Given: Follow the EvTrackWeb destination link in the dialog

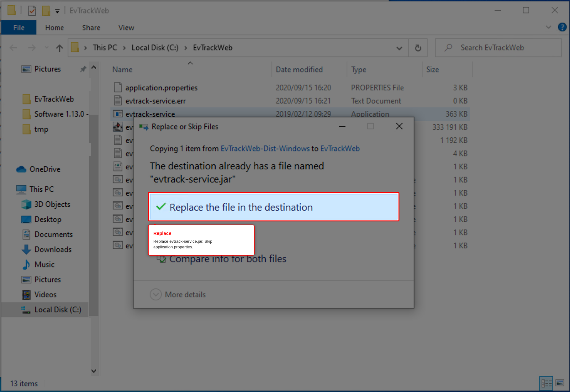Looking at the screenshot, I should (x=340, y=149).
